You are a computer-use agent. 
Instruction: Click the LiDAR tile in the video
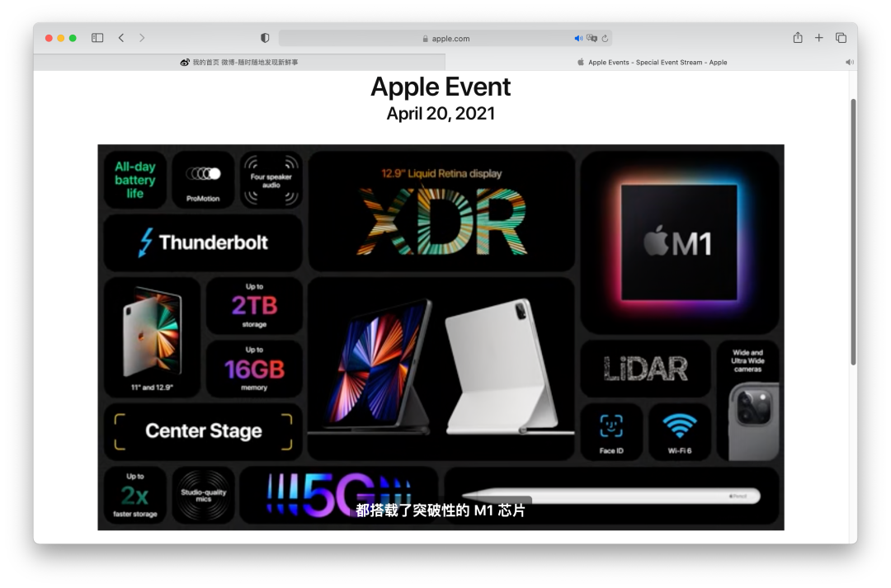pyautogui.click(x=645, y=369)
